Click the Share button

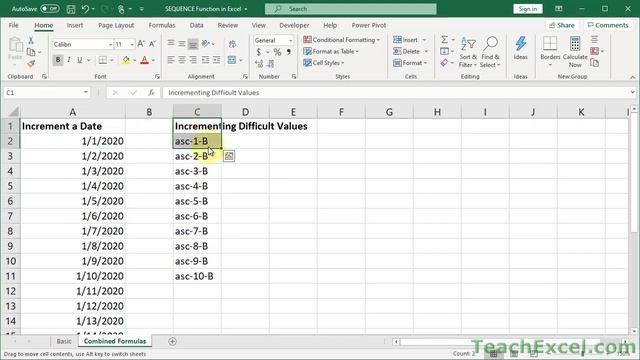[x=562, y=25]
